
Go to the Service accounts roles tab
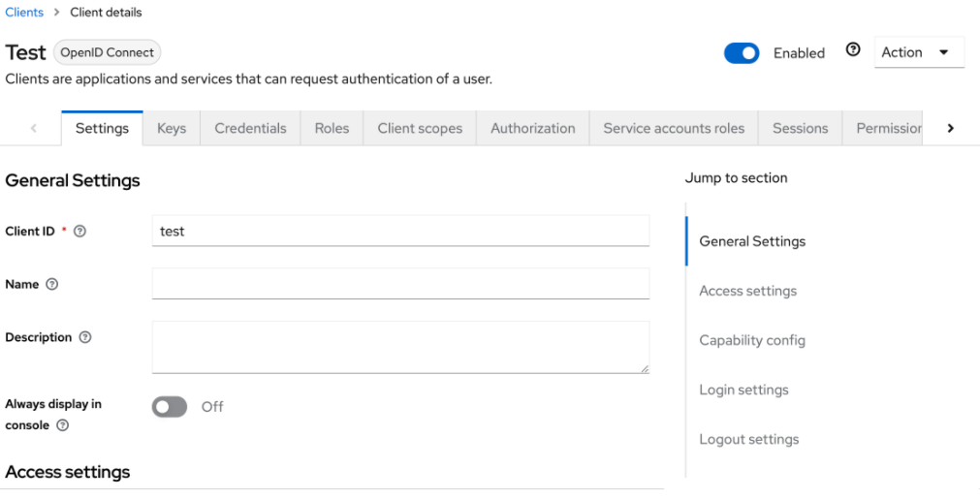(674, 128)
